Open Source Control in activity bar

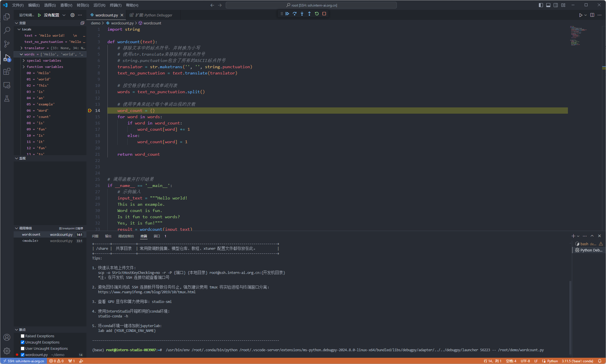click(7, 44)
